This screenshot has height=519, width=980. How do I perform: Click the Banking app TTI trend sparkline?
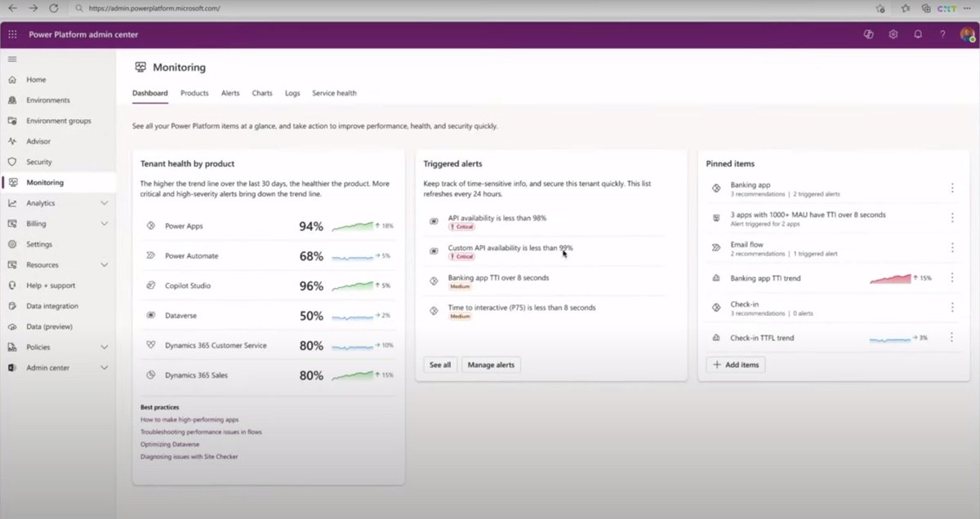tap(889, 278)
